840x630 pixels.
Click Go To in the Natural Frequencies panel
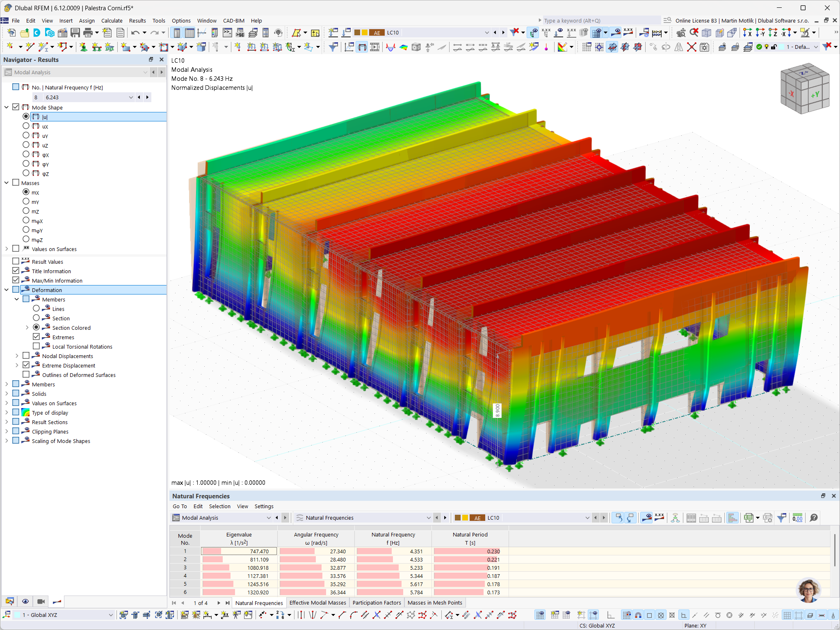(x=180, y=506)
